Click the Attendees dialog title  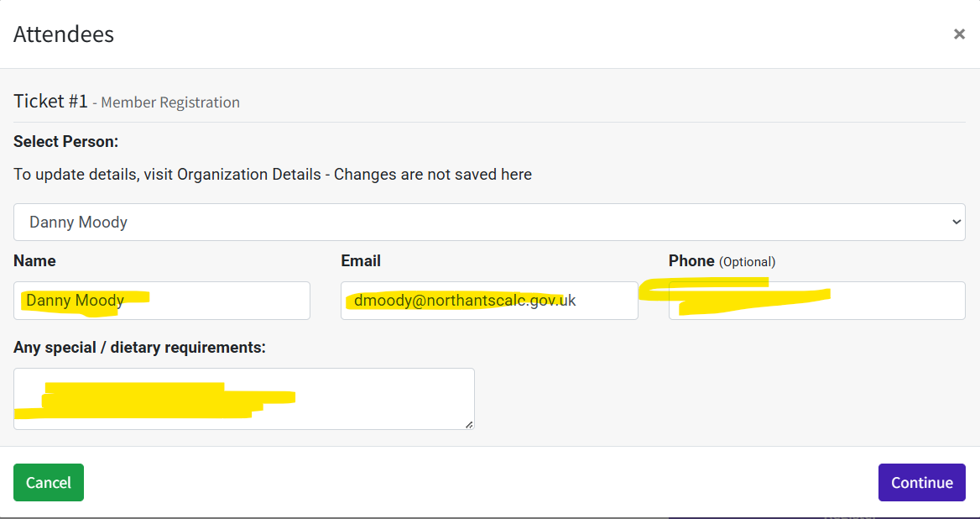tap(64, 34)
